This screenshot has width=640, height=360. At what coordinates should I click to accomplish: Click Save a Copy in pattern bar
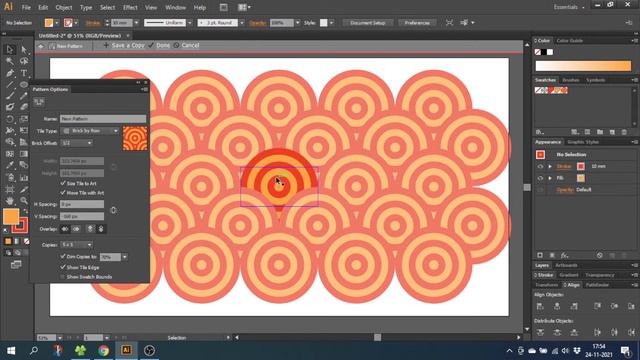(124, 45)
